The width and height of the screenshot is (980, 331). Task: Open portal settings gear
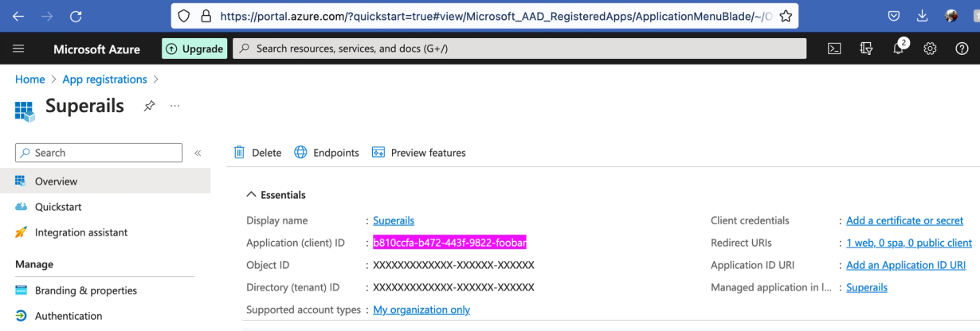[x=930, y=49]
